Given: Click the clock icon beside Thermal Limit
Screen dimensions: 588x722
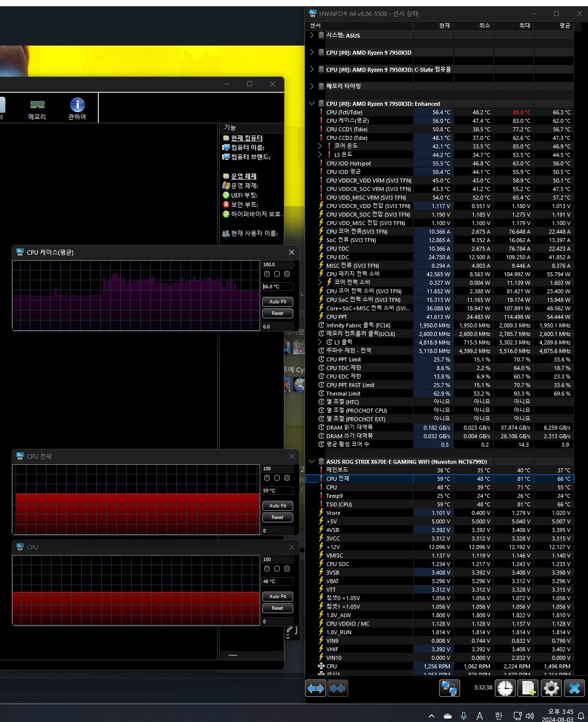Looking at the screenshot, I should click(321, 394).
